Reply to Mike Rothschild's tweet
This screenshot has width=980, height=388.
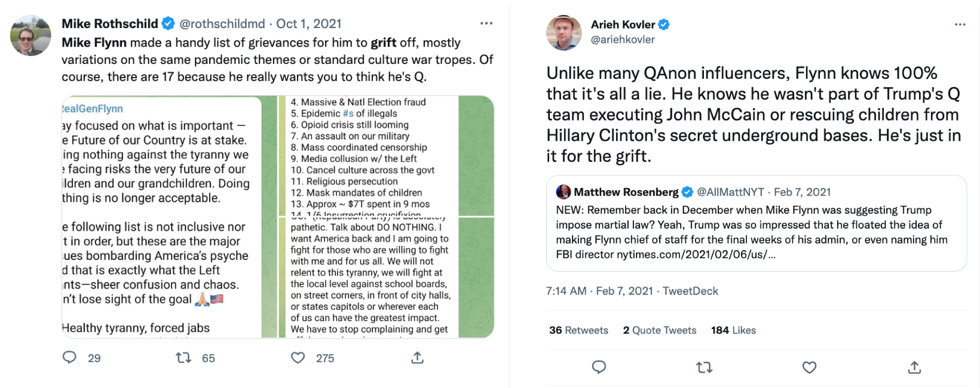pyautogui.click(x=70, y=358)
